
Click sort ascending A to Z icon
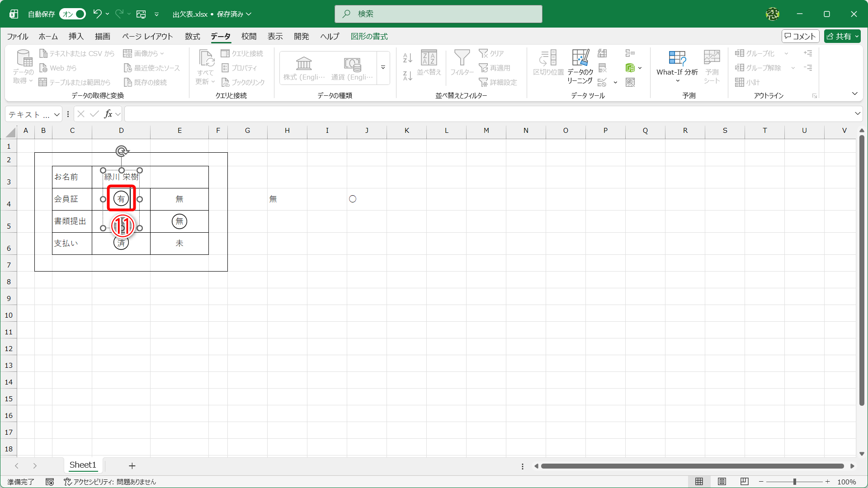click(x=407, y=58)
